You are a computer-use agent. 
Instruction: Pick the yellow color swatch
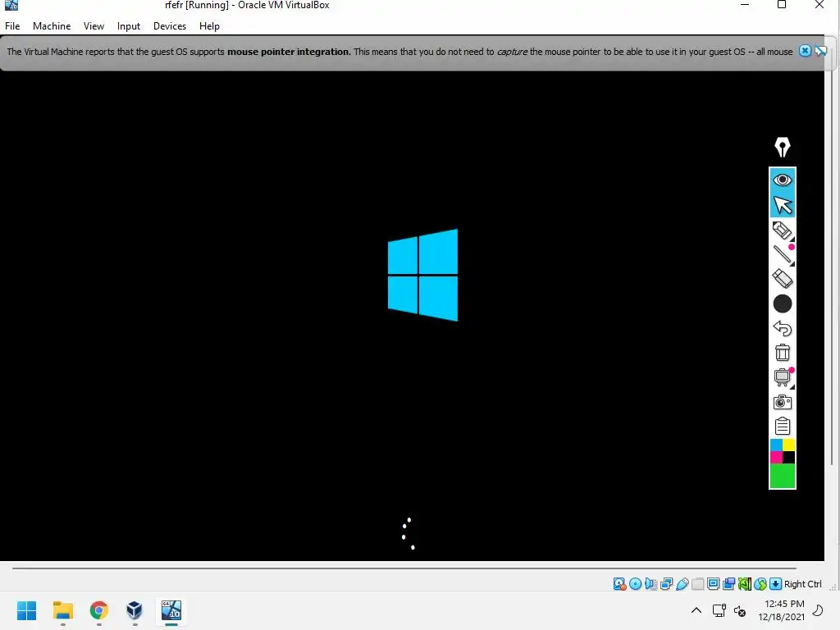[x=788, y=445]
